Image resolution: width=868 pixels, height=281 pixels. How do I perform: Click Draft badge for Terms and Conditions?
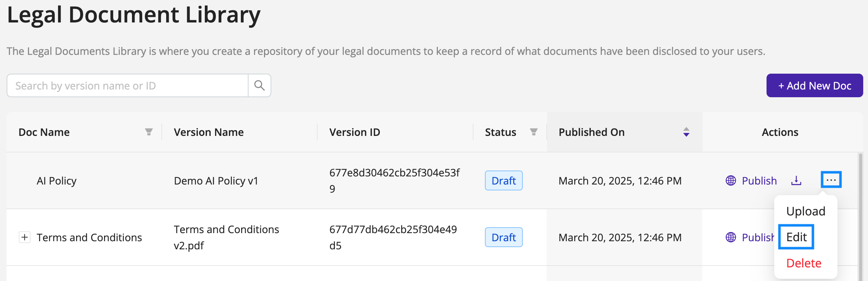coord(504,237)
